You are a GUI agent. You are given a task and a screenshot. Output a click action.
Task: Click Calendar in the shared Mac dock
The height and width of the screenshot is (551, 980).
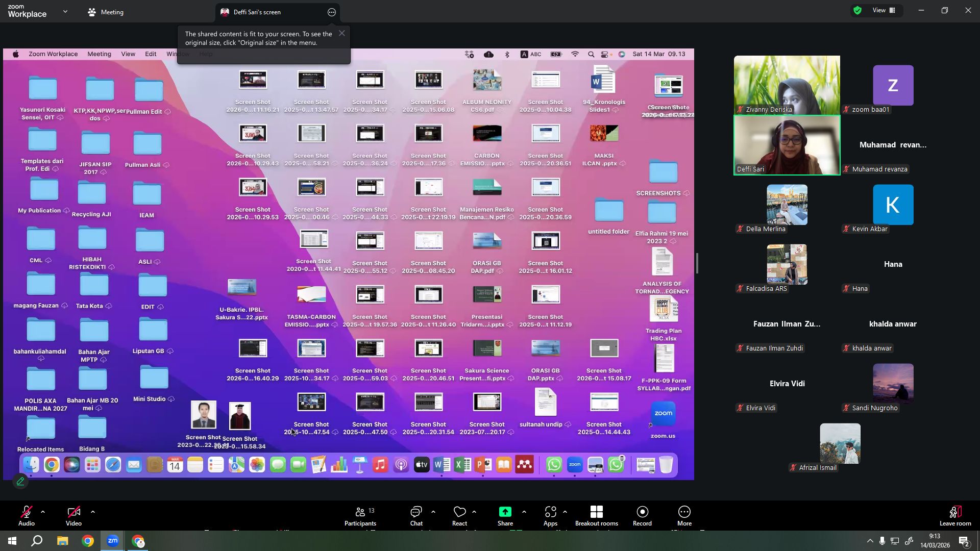coord(175,465)
